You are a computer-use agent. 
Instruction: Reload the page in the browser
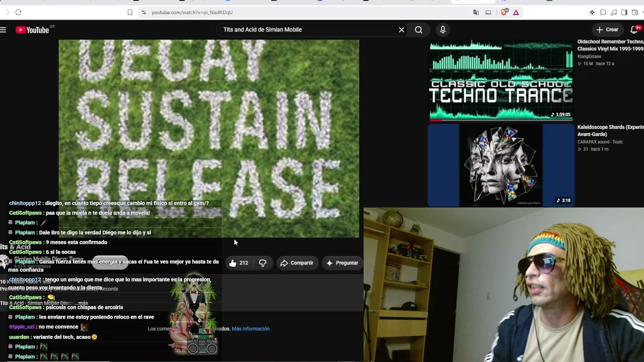(18, 12)
